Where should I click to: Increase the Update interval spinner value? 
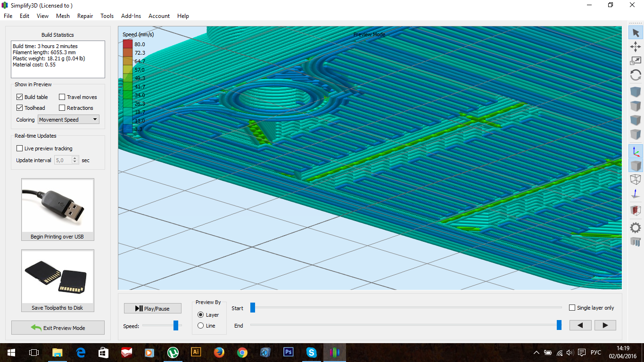point(74,158)
